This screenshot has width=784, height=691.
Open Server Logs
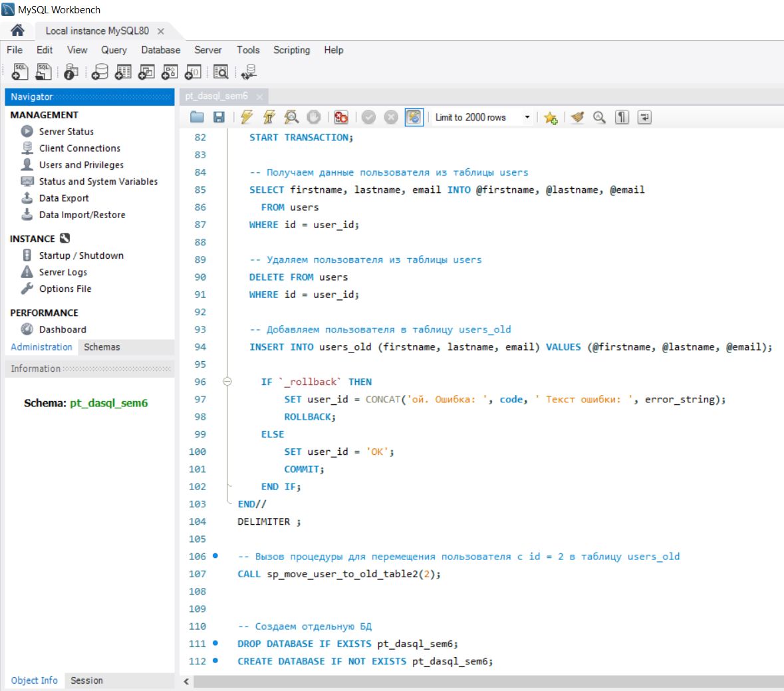coord(63,272)
